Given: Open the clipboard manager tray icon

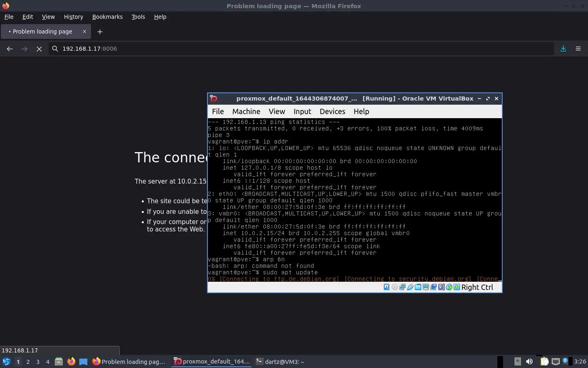Looking at the screenshot, I should 544,361.
